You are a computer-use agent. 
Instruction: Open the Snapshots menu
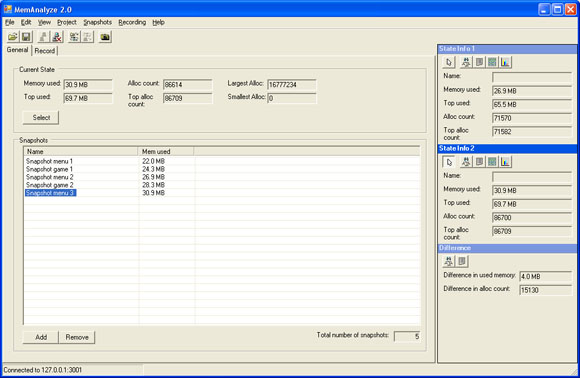97,22
